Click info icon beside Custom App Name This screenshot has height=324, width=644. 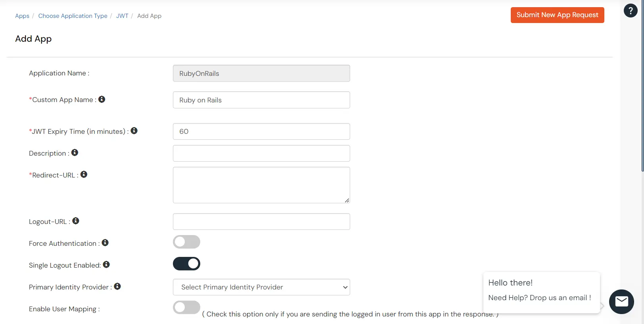coord(102,99)
